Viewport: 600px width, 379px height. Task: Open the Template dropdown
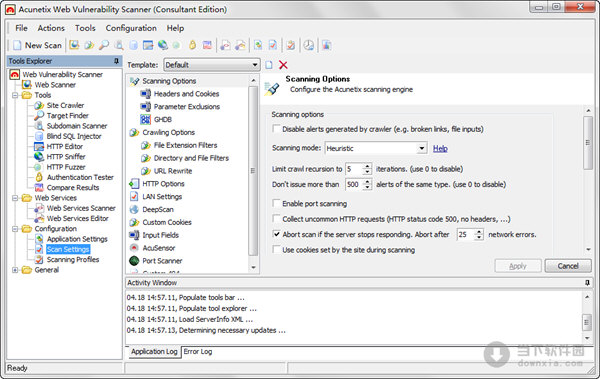(x=212, y=65)
